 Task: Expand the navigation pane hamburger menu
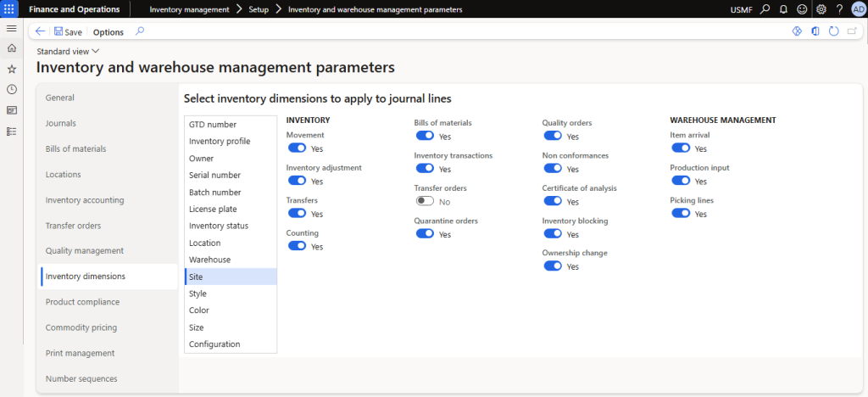tap(11, 28)
